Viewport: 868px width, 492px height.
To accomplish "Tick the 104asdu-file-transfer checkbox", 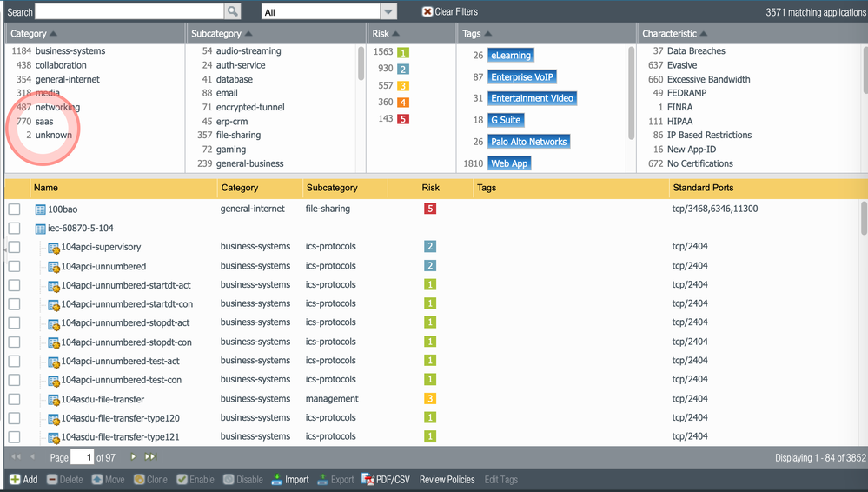I will pyautogui.click(x=14, y=399).
